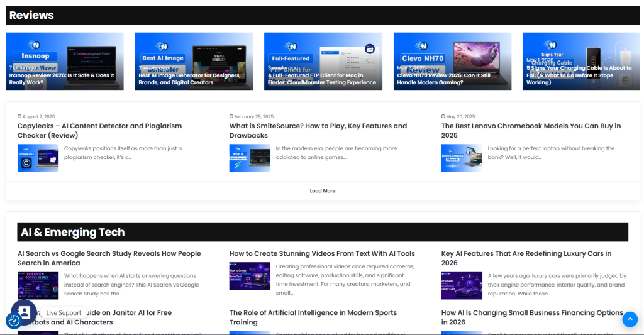The width and height of the screenshot is (644, 335).
Task: Open Best AI Image Generator card
Action: pyautogui.click(x=194, y=61)
